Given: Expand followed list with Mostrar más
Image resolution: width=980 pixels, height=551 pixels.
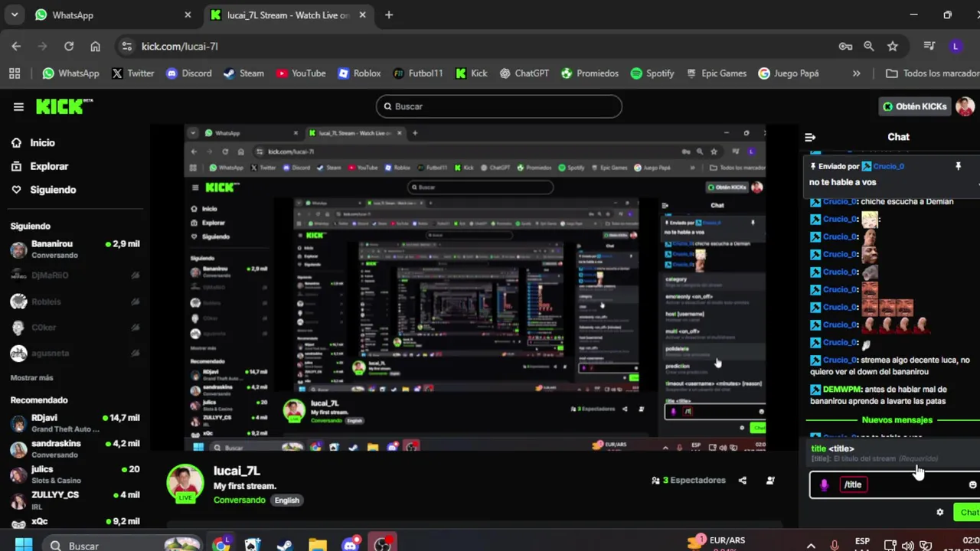Looking at the screenshot, I should coord(31,378).
